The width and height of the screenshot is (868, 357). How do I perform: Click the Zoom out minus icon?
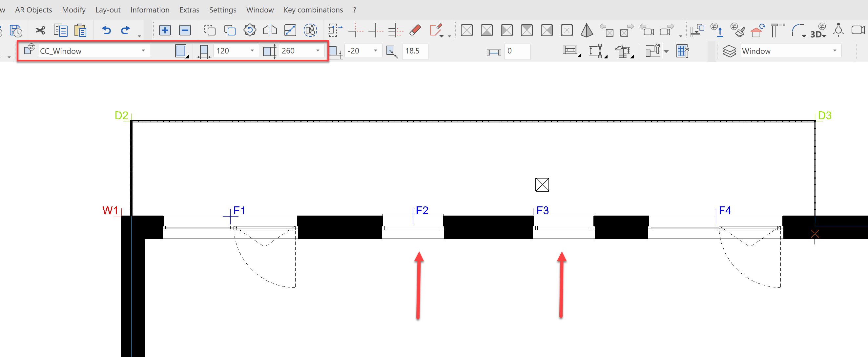pos(185,30)
